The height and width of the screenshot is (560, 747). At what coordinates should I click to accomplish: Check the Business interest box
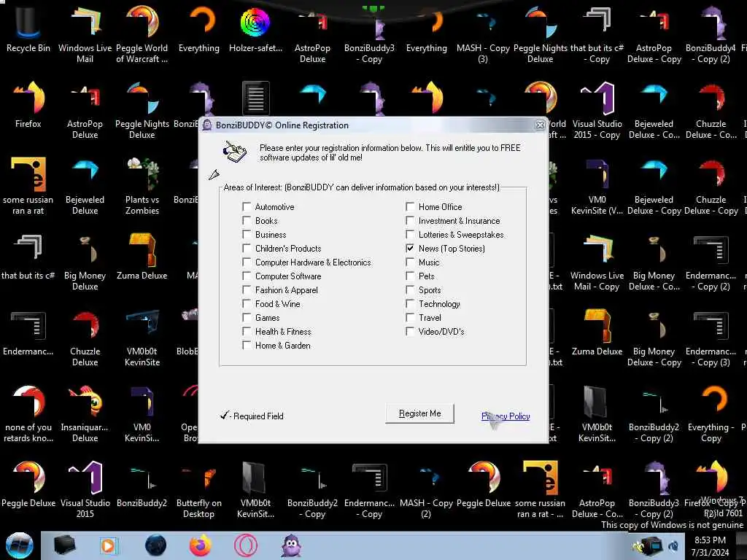pyautogui.click(x=247, y=234)
